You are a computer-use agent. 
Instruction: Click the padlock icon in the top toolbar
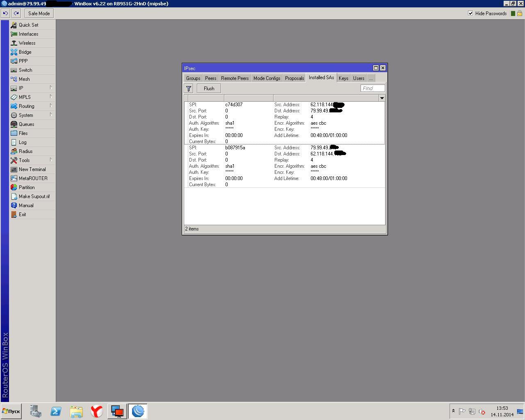tap(520, 14)
